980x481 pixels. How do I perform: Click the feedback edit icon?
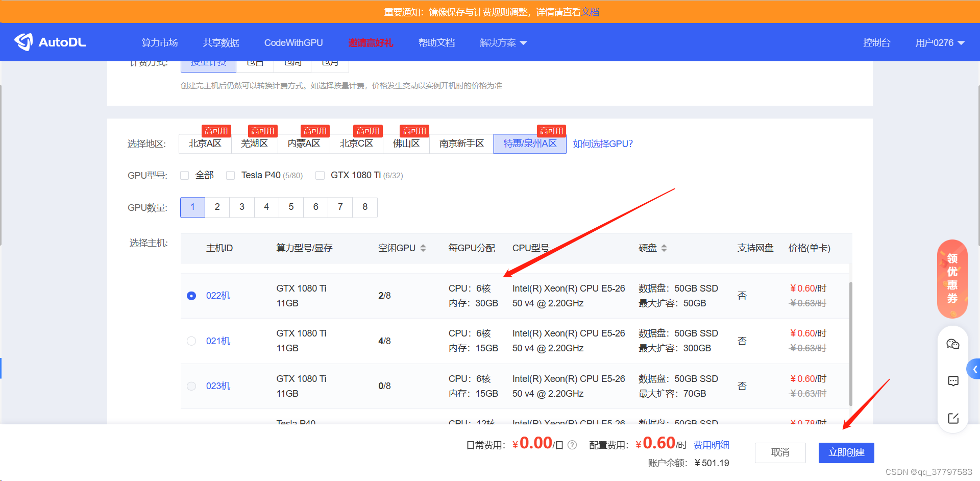pyautogui.click(x=953, y=418)
